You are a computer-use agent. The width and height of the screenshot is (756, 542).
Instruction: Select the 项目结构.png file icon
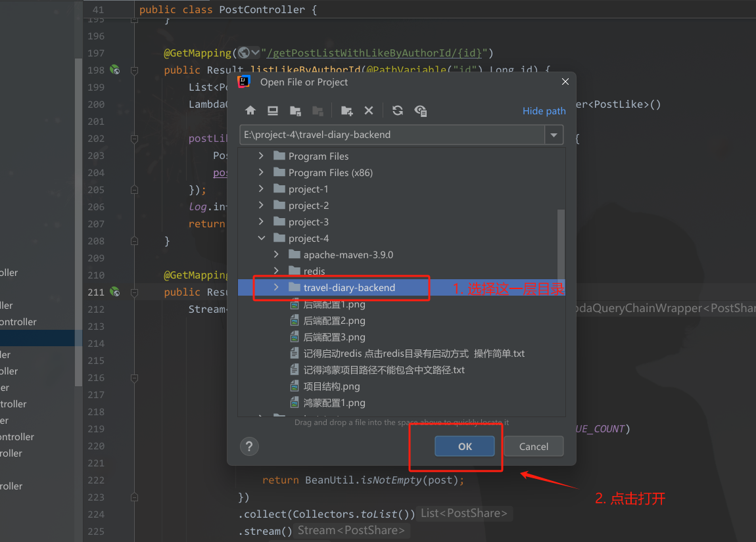tap(295, 386)
